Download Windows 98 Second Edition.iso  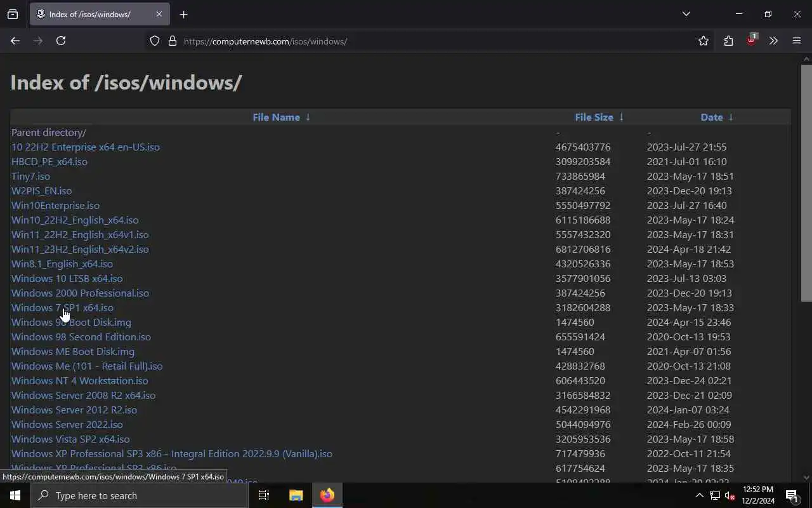(81, 337)
